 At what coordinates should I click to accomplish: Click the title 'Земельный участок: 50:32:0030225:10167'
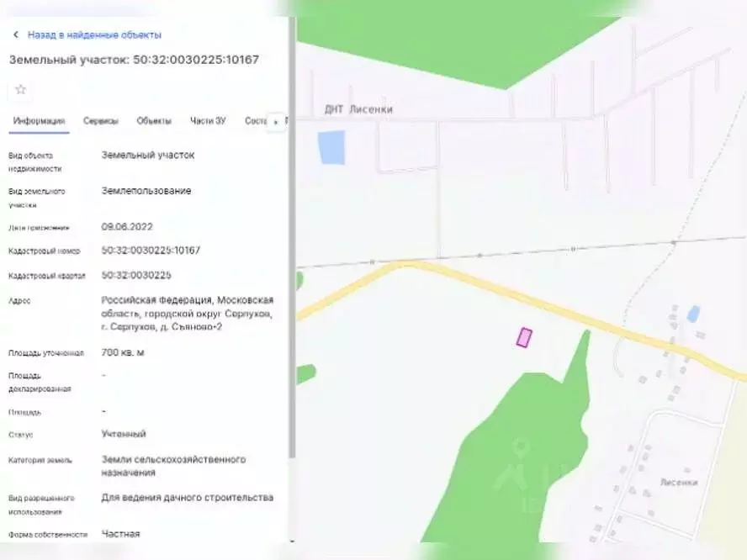click(x=134, y=60)
